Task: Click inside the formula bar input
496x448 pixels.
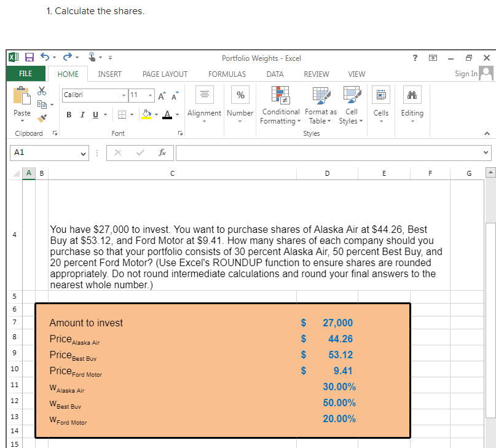Action: [x=329, y=153]
